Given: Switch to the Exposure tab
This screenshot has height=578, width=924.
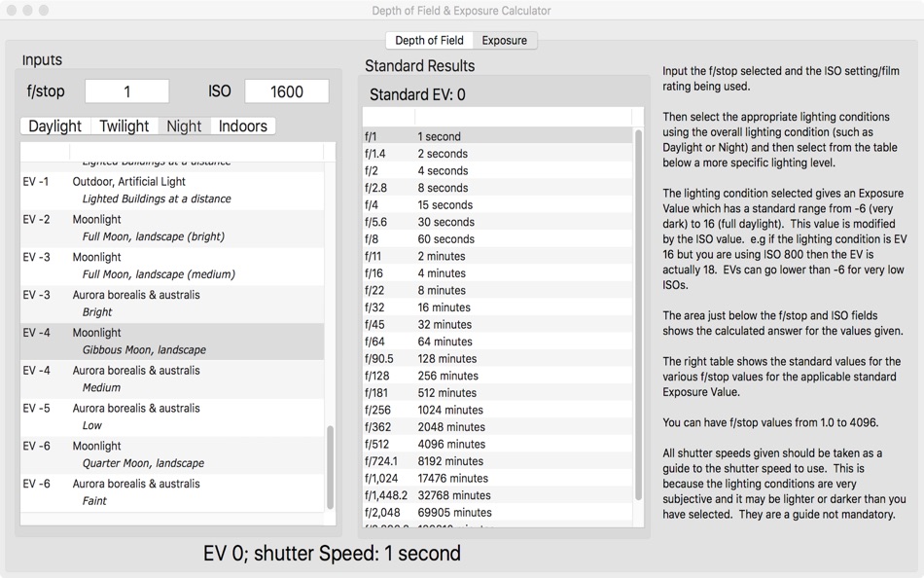Looking at the screenshot, I should [505, 40].
